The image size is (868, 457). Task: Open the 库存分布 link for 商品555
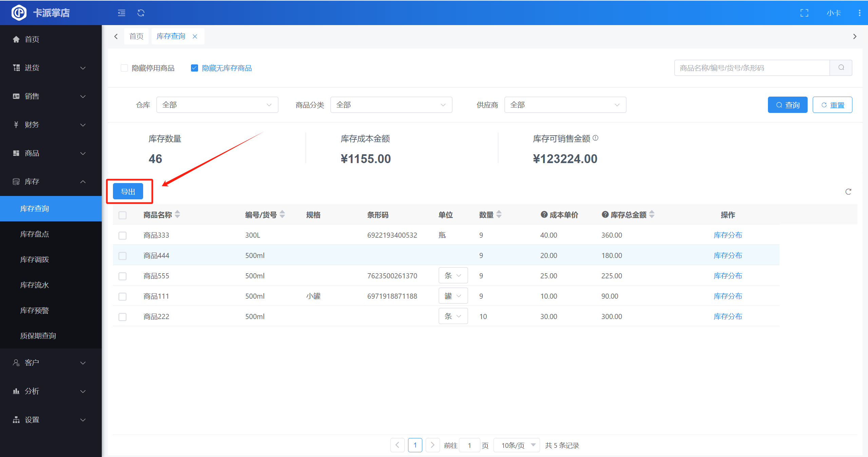click(728, 276)
